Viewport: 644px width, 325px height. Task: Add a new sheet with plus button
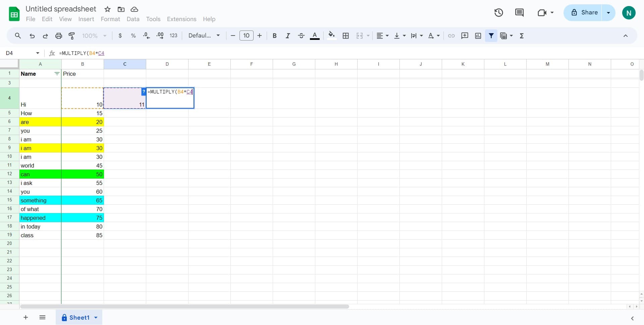(26, 318)
